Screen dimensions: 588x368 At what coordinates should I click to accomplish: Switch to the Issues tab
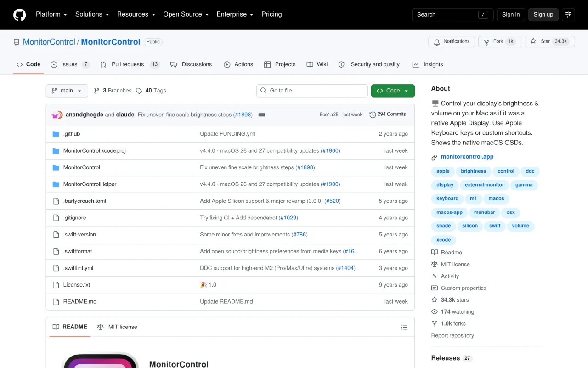click(70, 65)
